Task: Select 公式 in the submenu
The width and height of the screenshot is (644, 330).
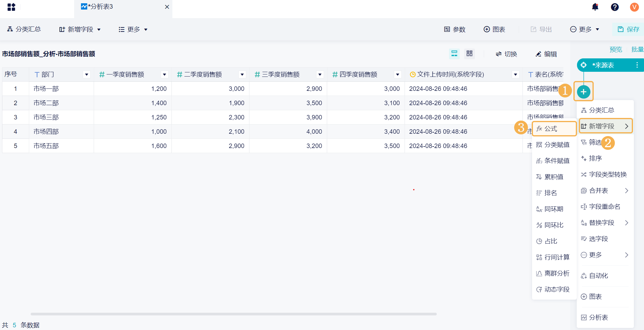Action: (x=554, y=128)
